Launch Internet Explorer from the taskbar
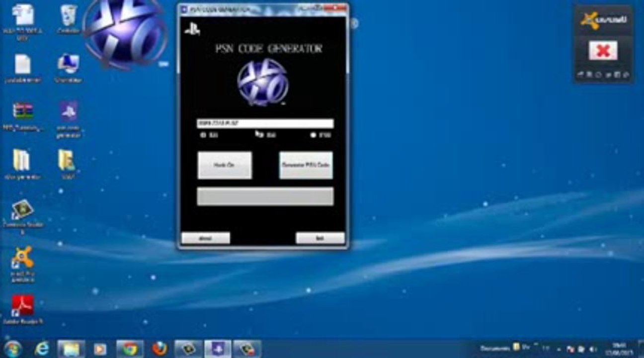644x358 pixels. click(x=42, y=349)
